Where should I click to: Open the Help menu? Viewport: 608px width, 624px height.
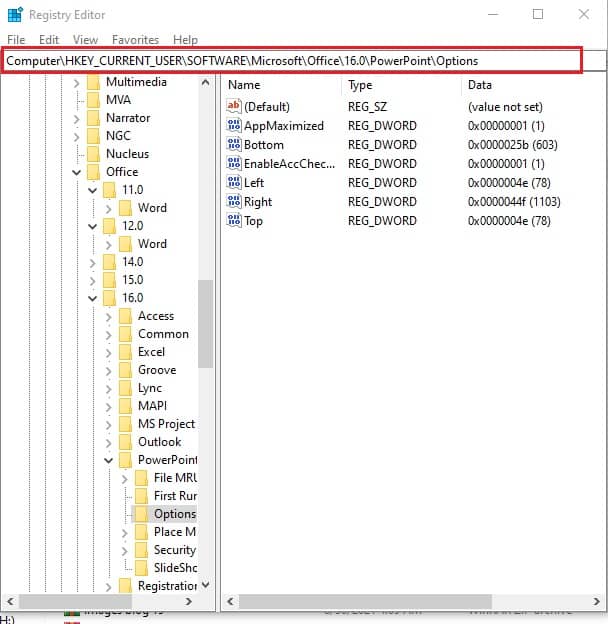tap(185, 40)
